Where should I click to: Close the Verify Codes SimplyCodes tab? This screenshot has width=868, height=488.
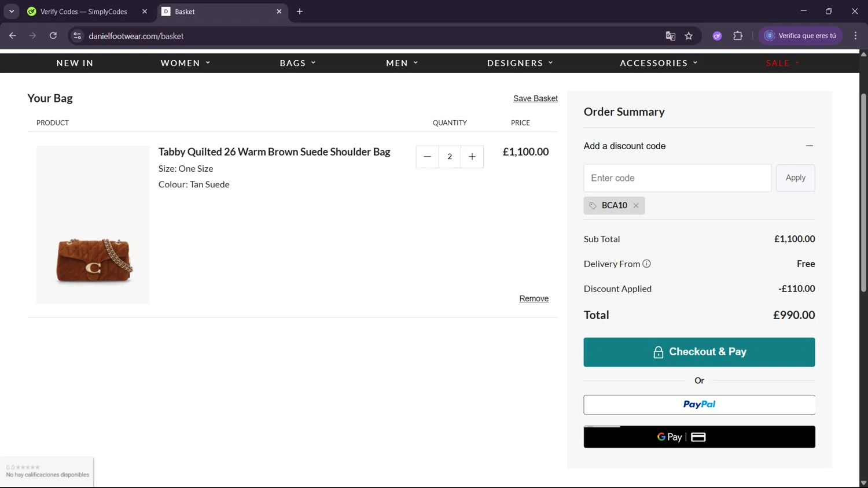(145, 12)
